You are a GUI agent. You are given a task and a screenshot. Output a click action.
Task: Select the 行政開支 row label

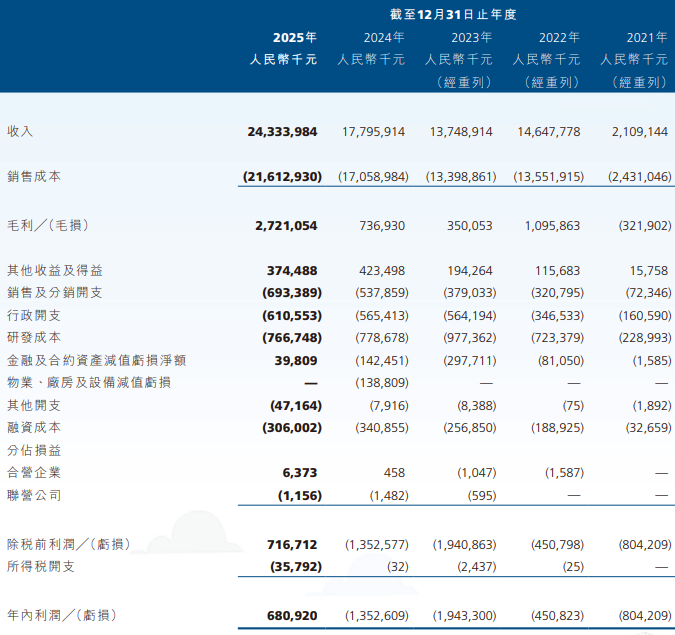(34, 315)
